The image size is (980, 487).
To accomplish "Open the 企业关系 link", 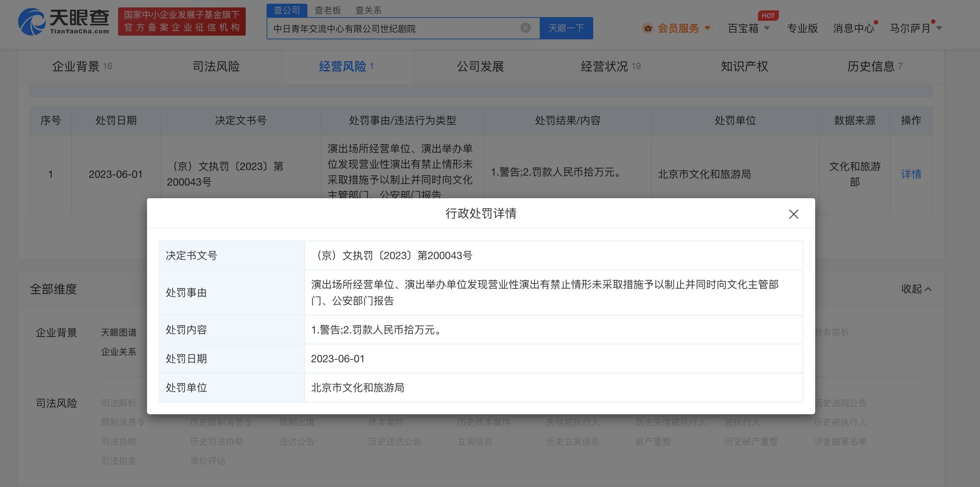I will (x=119, y=352).
